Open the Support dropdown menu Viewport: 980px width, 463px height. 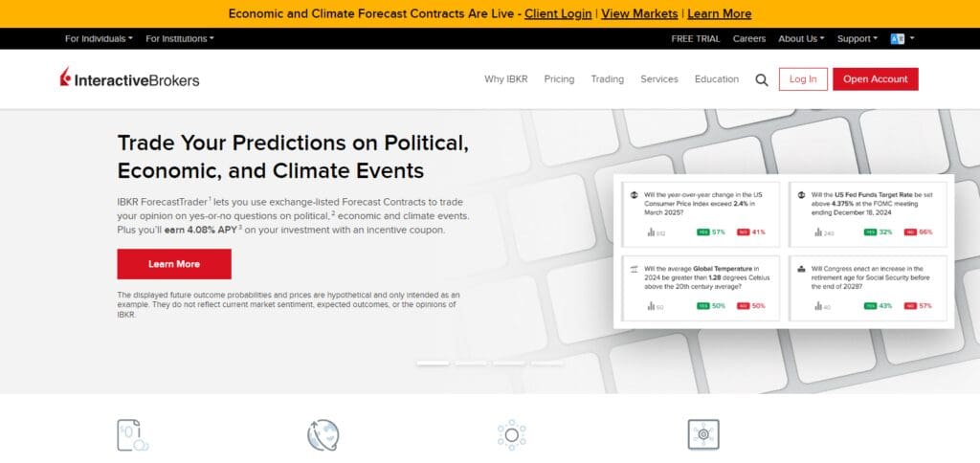pos(857,38)
